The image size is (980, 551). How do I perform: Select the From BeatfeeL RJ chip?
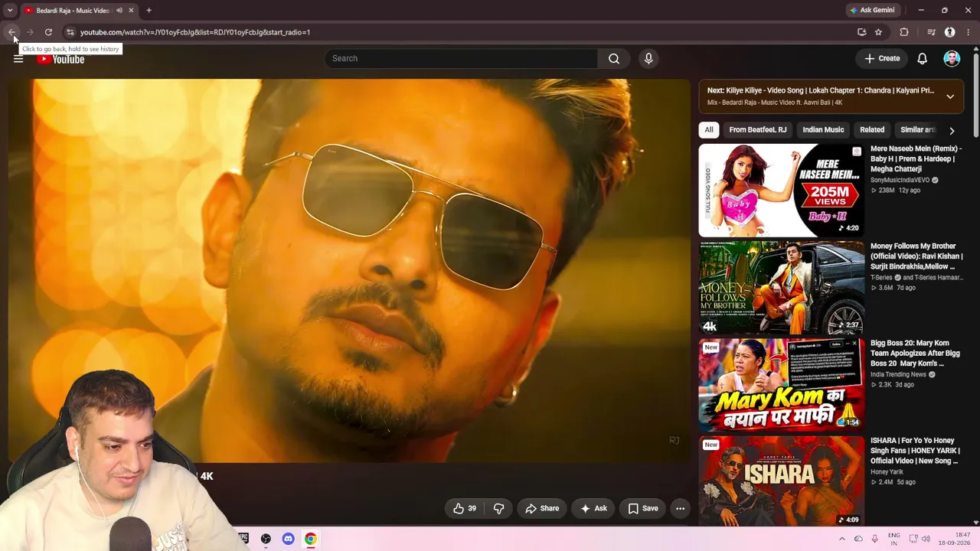point(757,130)
